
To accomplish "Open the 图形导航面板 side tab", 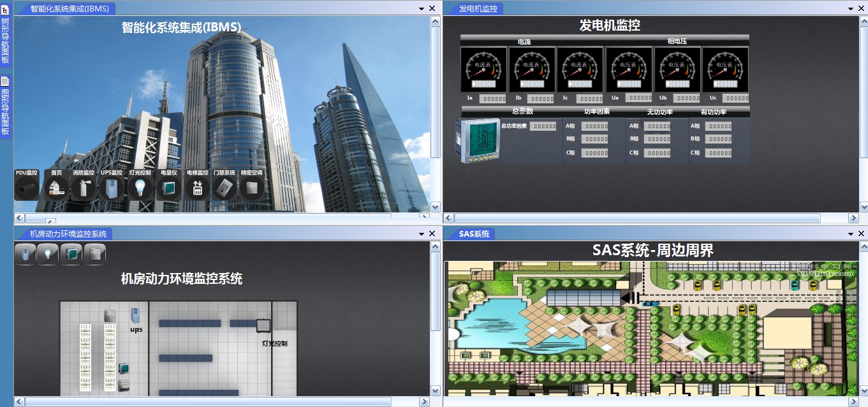I will tap(5, 107).
